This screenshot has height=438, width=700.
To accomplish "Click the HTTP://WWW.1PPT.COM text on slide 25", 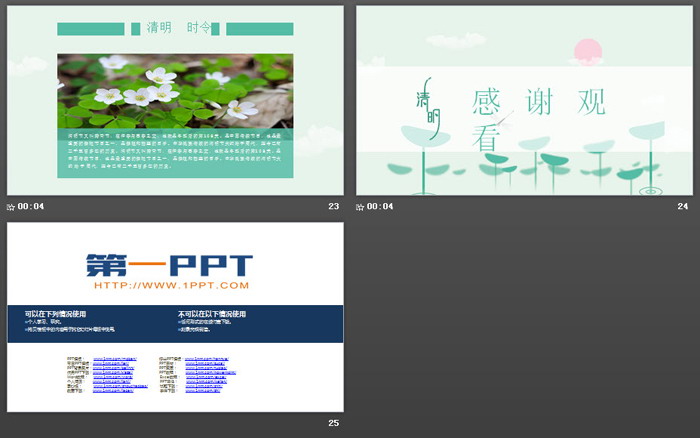I will pos(171,286).
